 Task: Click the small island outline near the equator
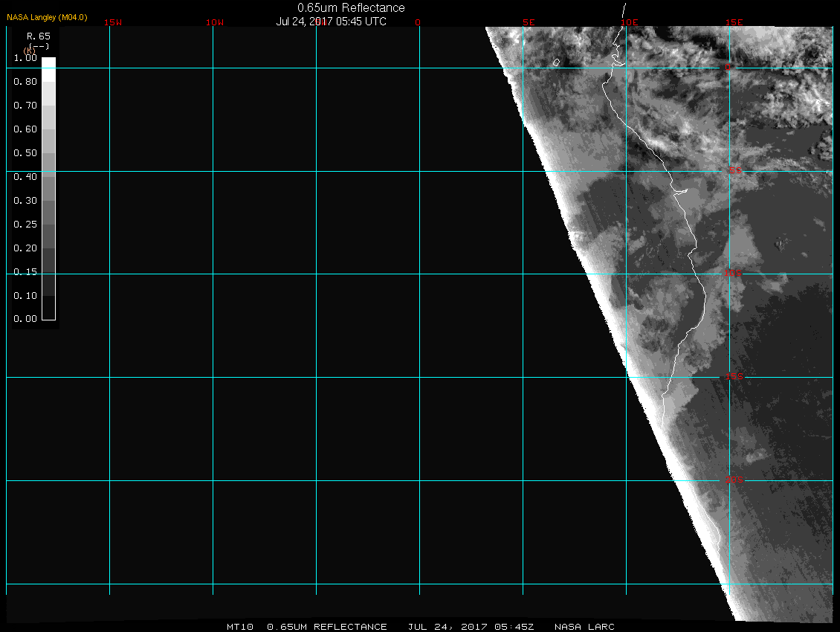point(556,62)
